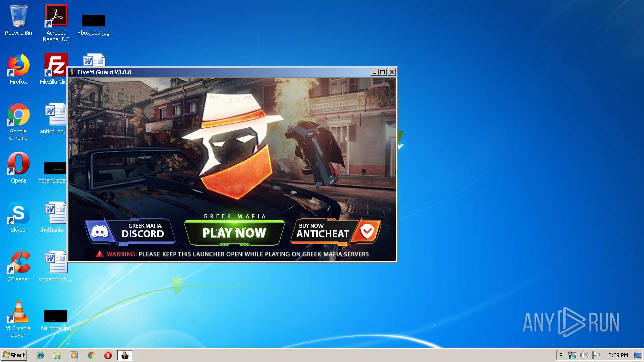Click the green PLAY NOW button

(234, 233)
